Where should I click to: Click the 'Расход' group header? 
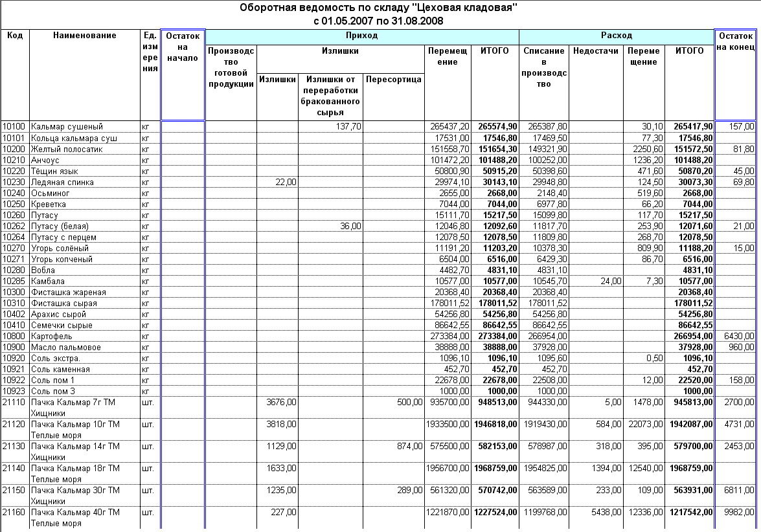click(x=617, y=36)
